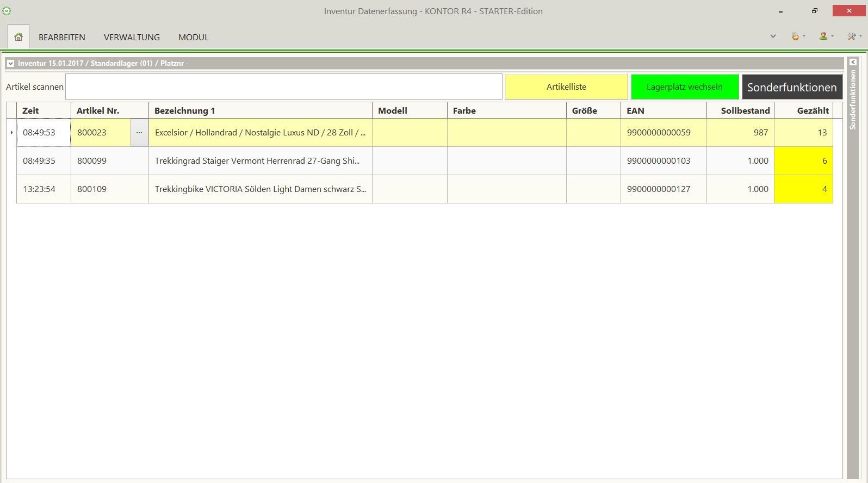Open the home tab with house icon
Viewport: 868px width, 483px height.
point(18,37)
